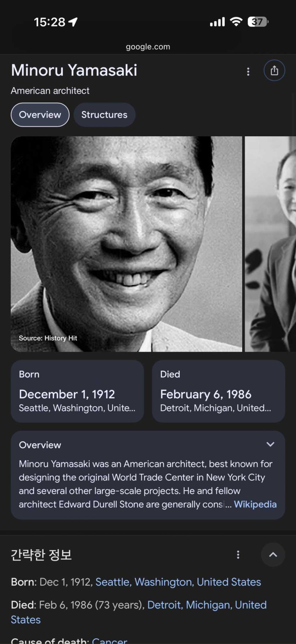Tap the location arrow in the status bar

coord(73,22)
